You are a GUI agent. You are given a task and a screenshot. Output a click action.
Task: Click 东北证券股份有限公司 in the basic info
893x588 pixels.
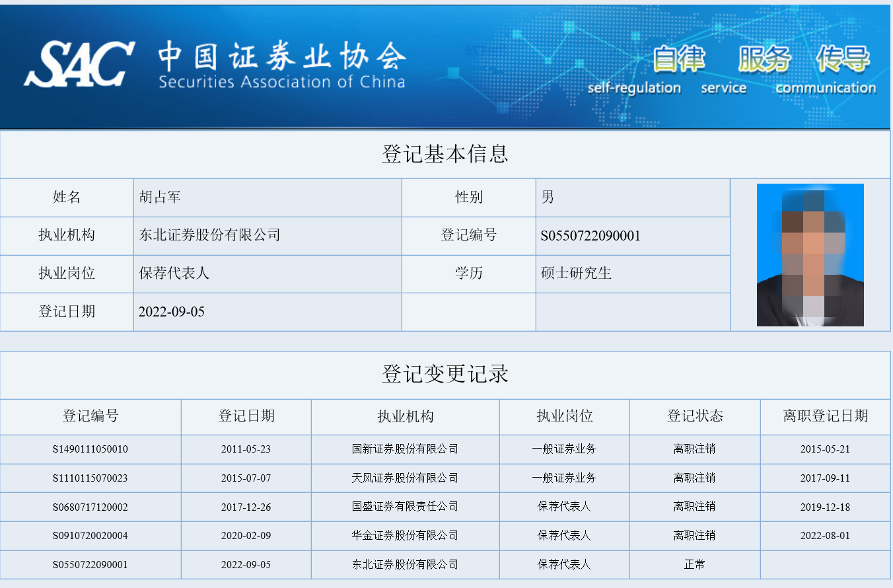click(209, 235)
